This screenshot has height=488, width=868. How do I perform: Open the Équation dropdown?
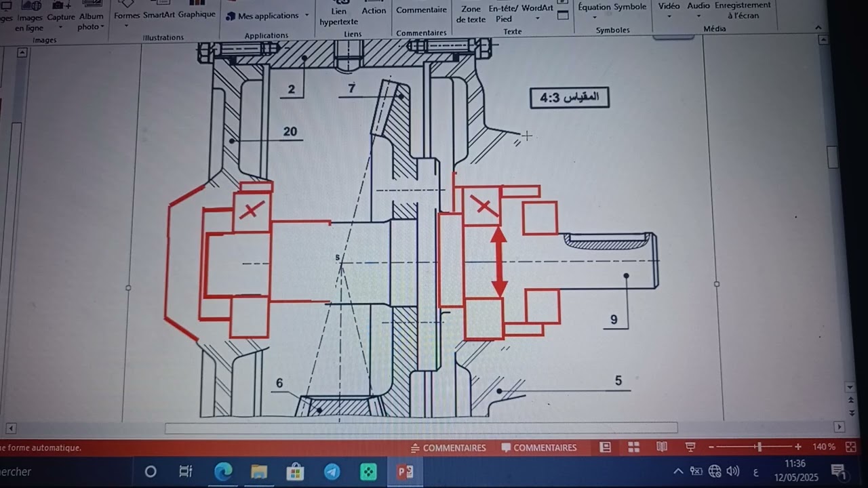click(594, 10)
